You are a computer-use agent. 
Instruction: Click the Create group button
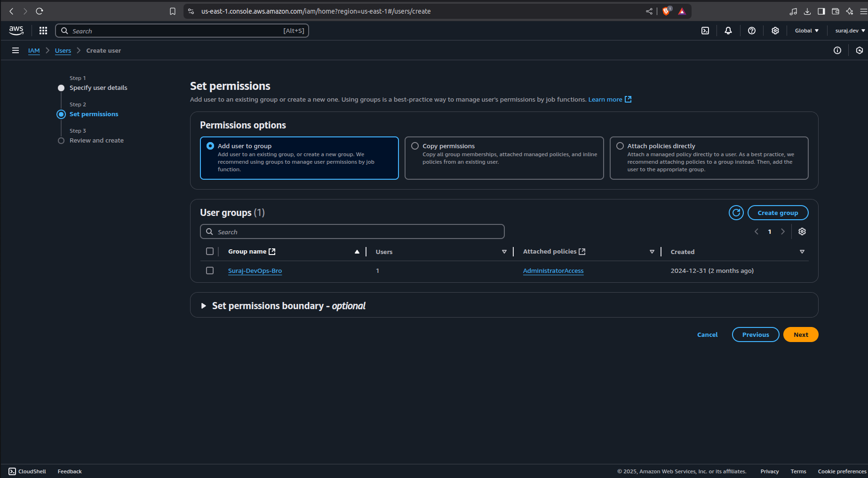coord(778,213)
